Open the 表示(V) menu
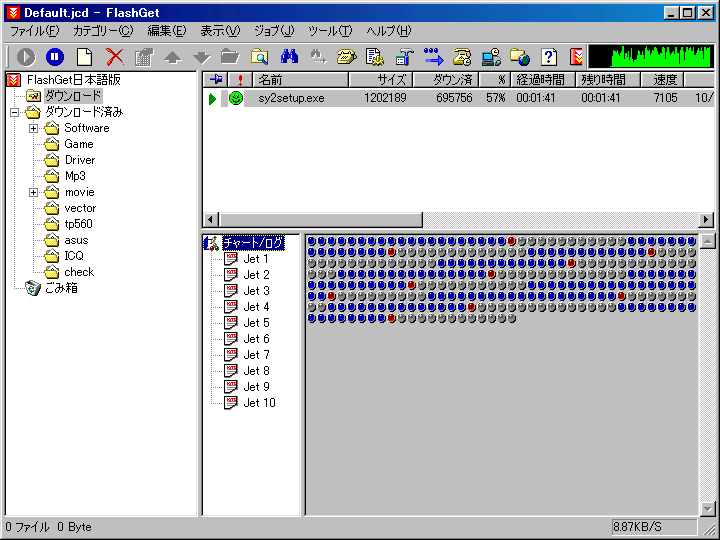 pyautogui.click(x=220, y=31)
